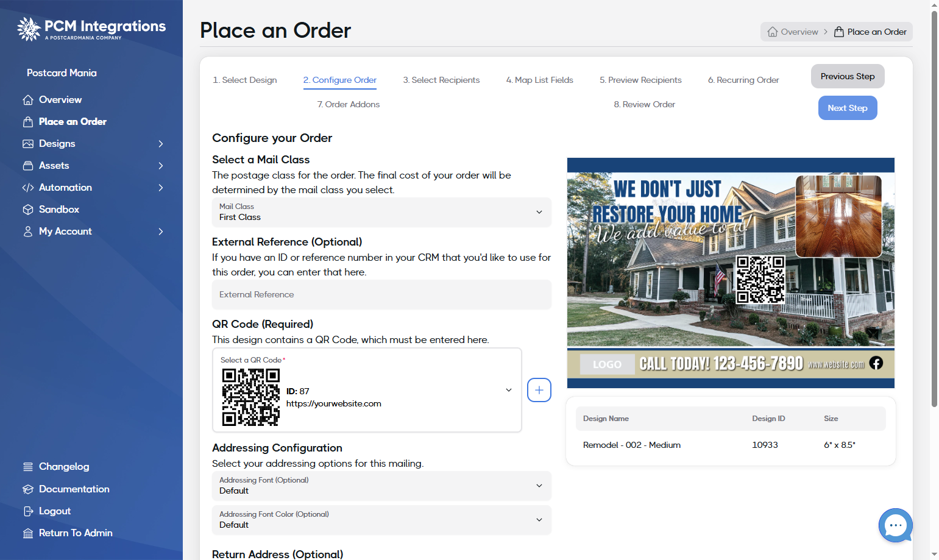Click the Previous Step button

click(x=848, y=76)
